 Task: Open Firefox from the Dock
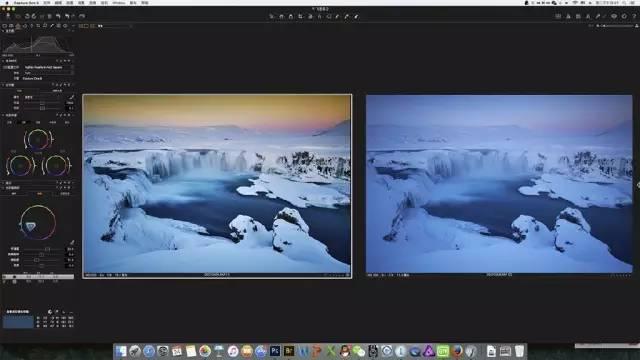457,351
